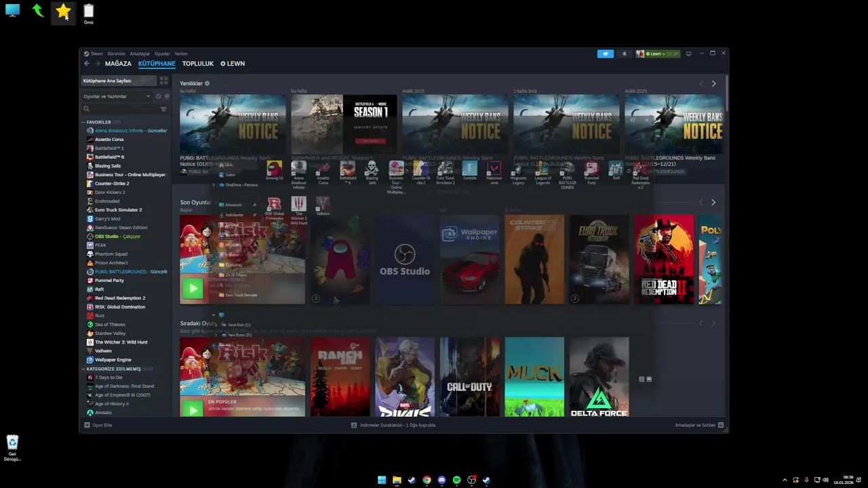This screenshot has width=868, height=488.
Task: Open Battlefield 6 Season 1 news card
Action: coord(344,125)
